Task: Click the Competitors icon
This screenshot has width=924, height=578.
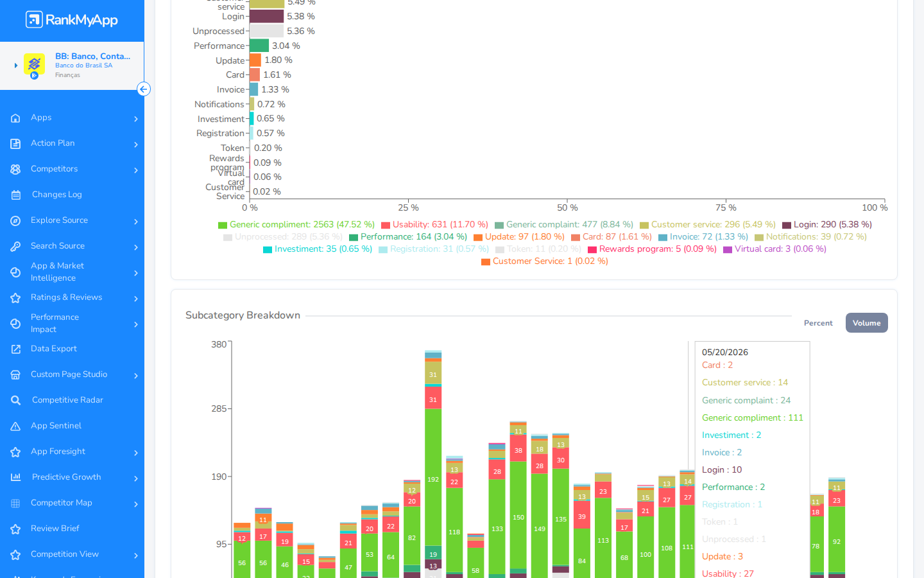Action: pos(15,170)
